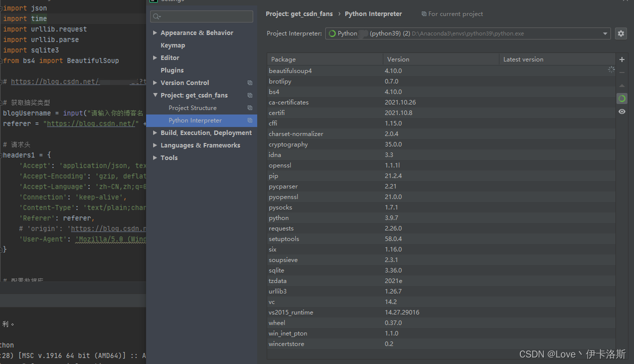Open Project Structure settings page

pos(193,108)
